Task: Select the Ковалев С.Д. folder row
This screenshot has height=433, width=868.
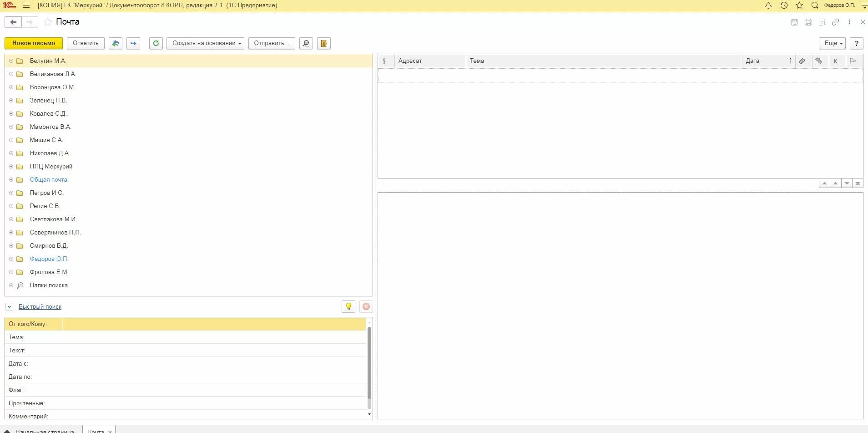Action: (x=189, y=114)
